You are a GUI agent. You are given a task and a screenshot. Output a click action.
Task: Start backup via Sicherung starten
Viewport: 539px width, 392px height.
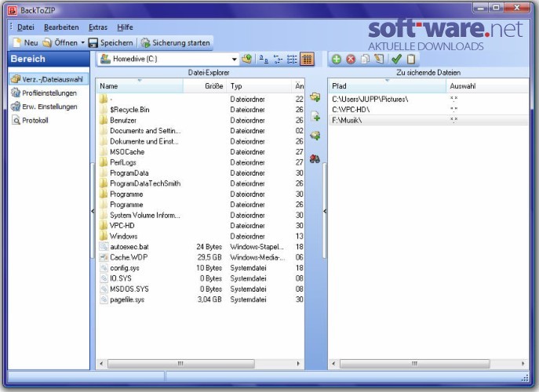[x=175, y=42]
